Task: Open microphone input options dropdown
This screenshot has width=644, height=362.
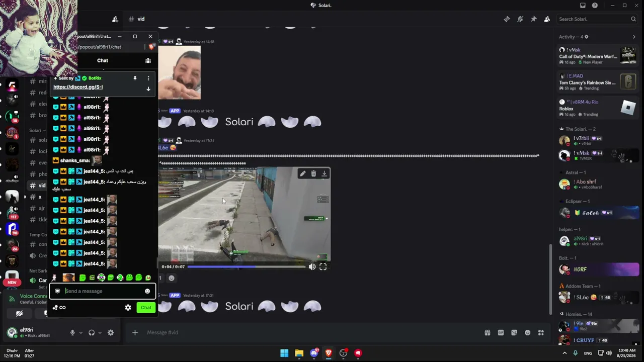Action: click(x=80, y=333)
